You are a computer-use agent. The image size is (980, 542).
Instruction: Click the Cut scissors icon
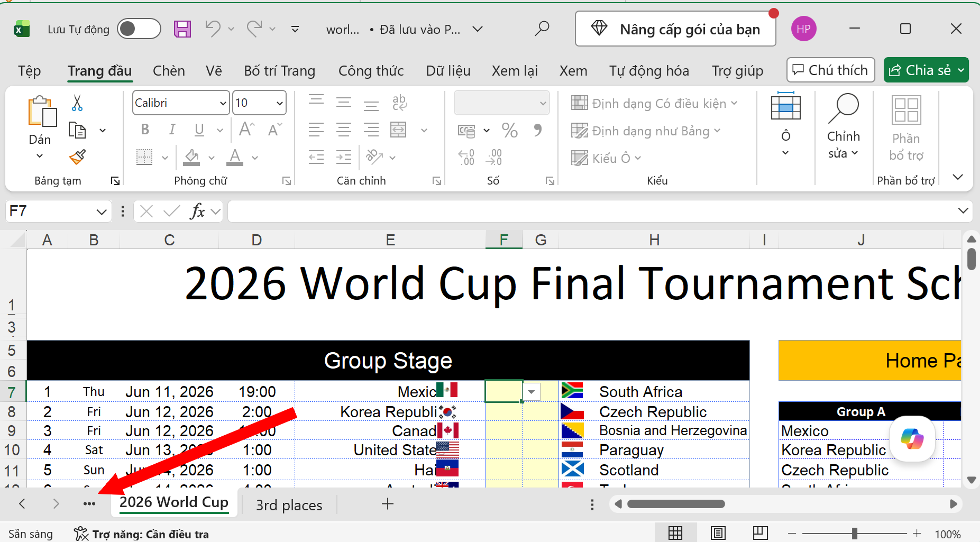77,103
